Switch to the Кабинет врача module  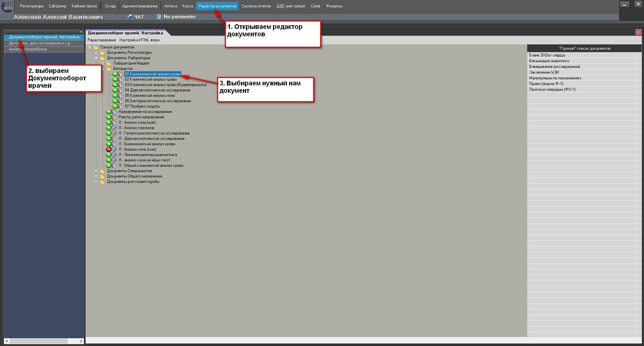84,6
